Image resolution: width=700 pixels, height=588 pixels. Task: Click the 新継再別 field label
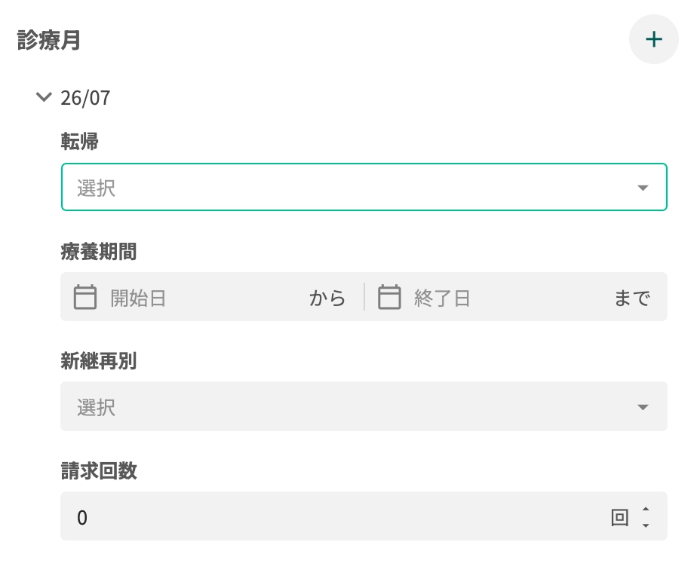point(98,360)
